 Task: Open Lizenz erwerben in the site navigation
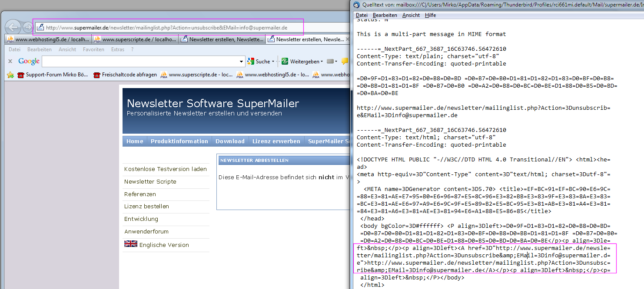276,141
